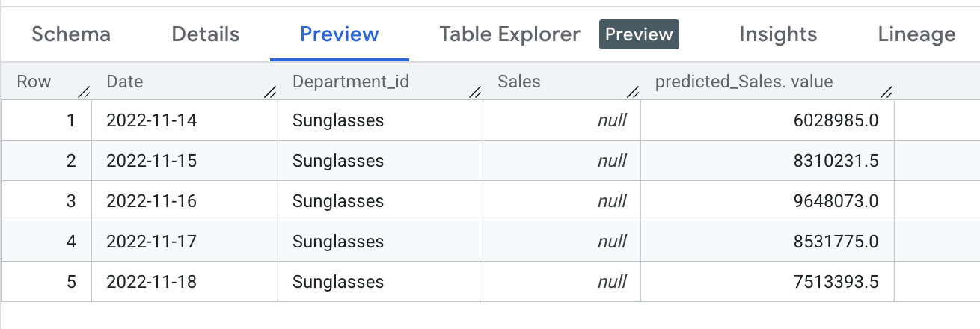Click the Department_id column header label
Image resolution: width=980 pixels, height=329 pixels.
[x=351, y=82]
